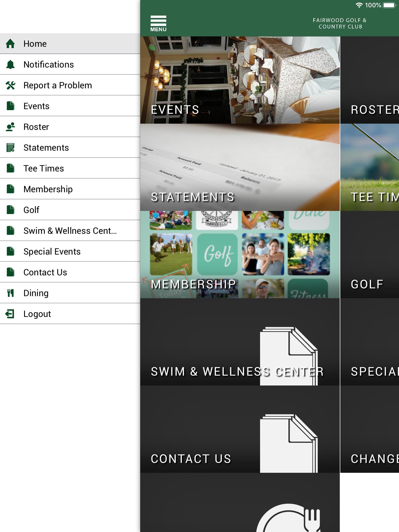
Task: Choose Report a Problem menu entry
Action: pos(70,85)
